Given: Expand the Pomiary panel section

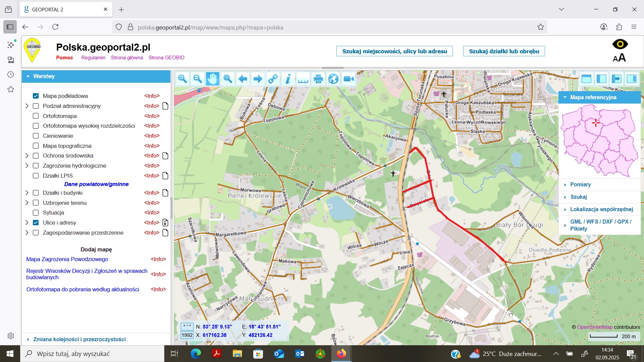Looking at the screenshot, I should pos(580,184).
